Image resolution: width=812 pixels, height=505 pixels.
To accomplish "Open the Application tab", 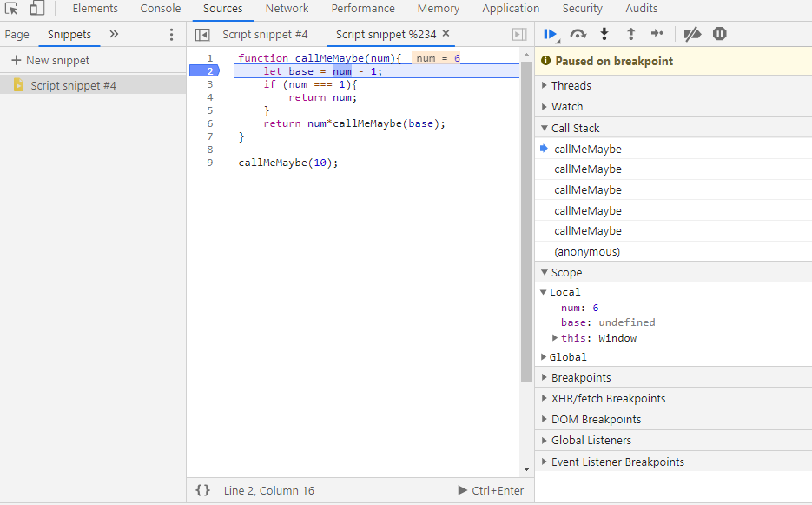I will pyautogui.click(x=512, y=9).
